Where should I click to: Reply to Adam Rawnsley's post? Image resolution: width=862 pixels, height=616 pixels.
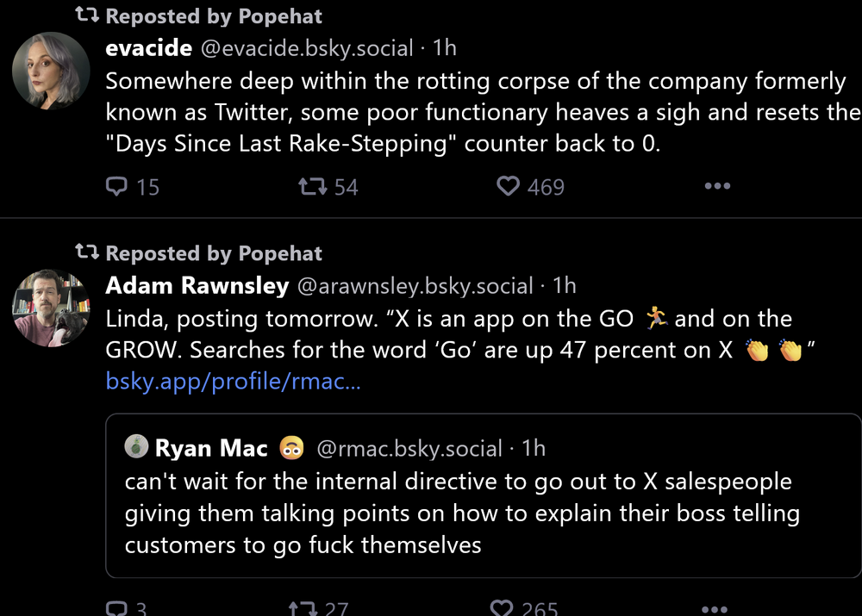(x=116, y=608)
